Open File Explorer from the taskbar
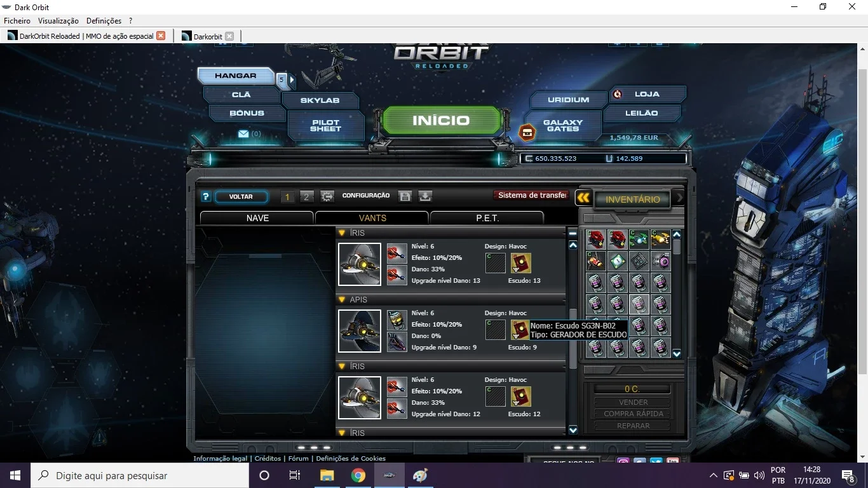 click(327, 475)
